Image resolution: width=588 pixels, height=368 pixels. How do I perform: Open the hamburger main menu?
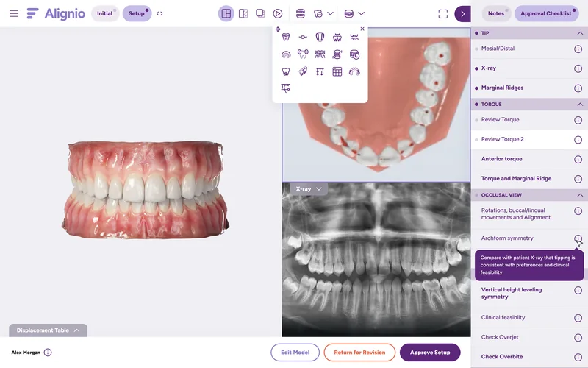14,13
